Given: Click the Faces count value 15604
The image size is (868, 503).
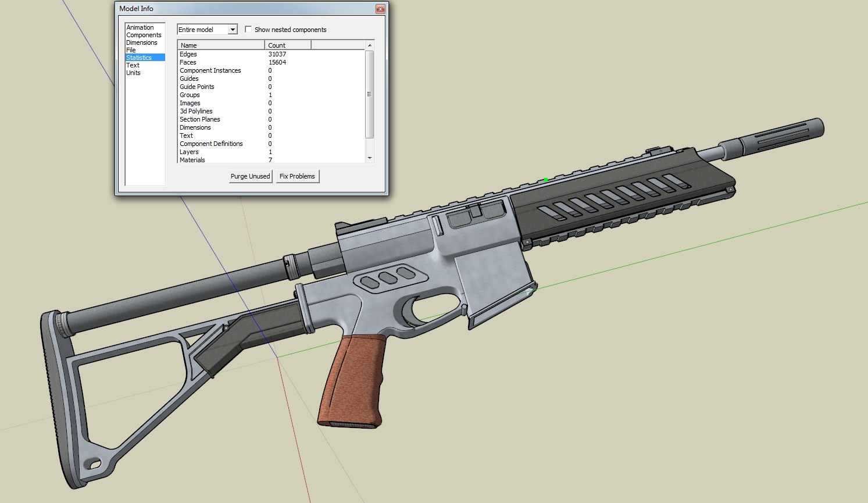Looking at the screenshot, I should [277, 62].
